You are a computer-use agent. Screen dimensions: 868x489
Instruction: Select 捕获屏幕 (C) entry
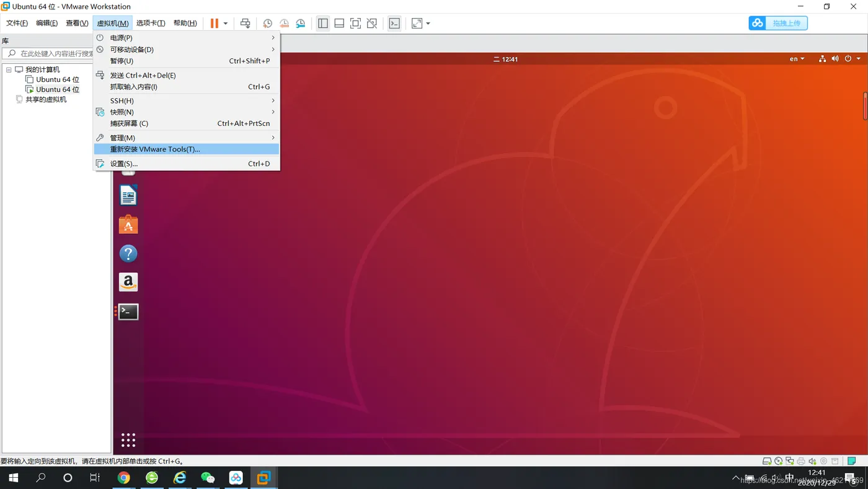(186, 123)
